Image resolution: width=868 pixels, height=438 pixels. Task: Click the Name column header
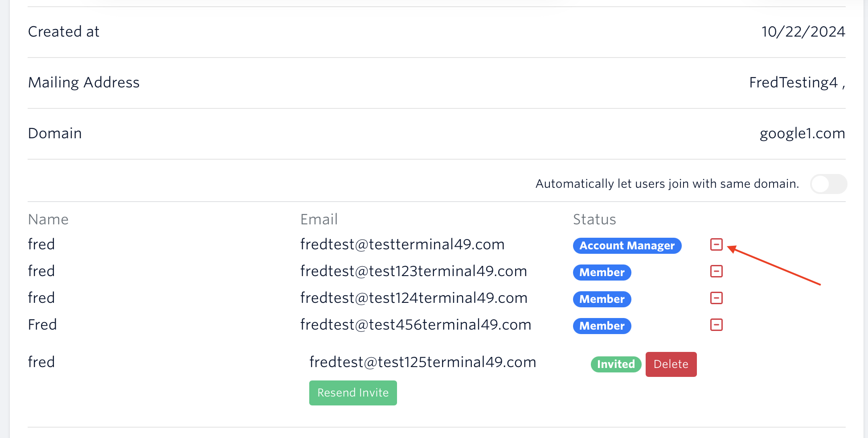(48, 219)
